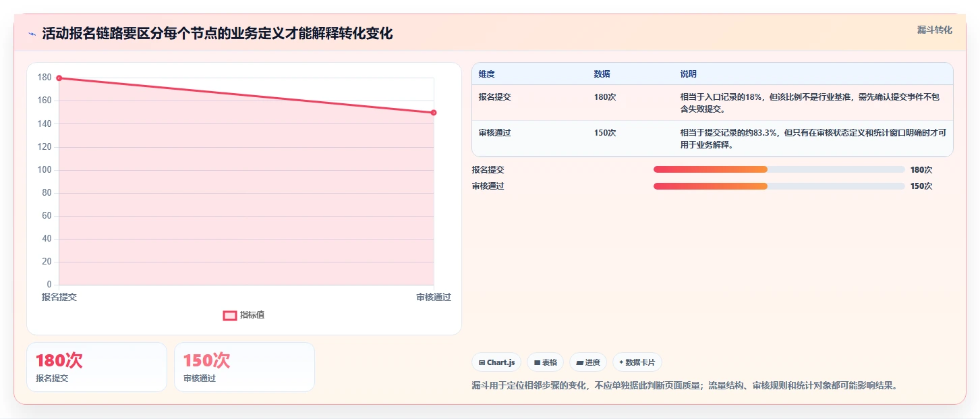Click the 审核通过 x-axis label
The height and width of the screenshot is (419, 980).
(x=434, y=297)
